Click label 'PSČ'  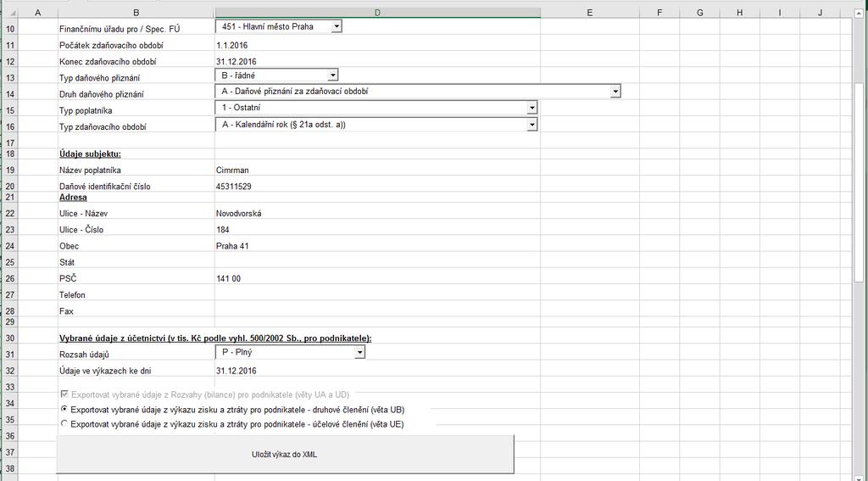(68, 278)
